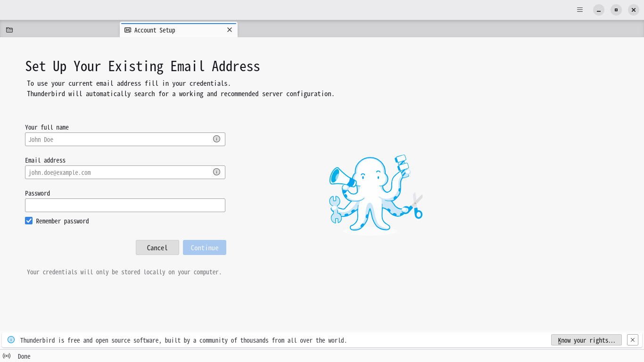Maximize the Thunderbird window
Image resolution: width=644 pixels, height=362 pixels.
[x=616, y=10]
